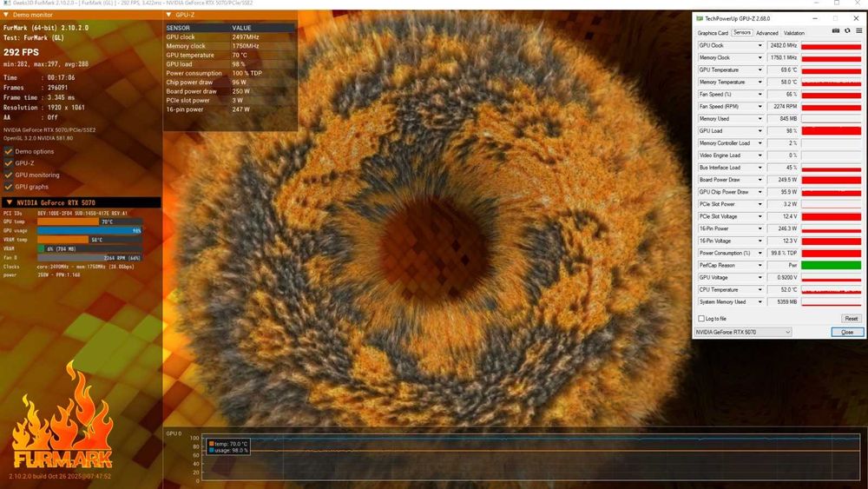Open the PCIe Slot Power dropdown

(759, 204)
